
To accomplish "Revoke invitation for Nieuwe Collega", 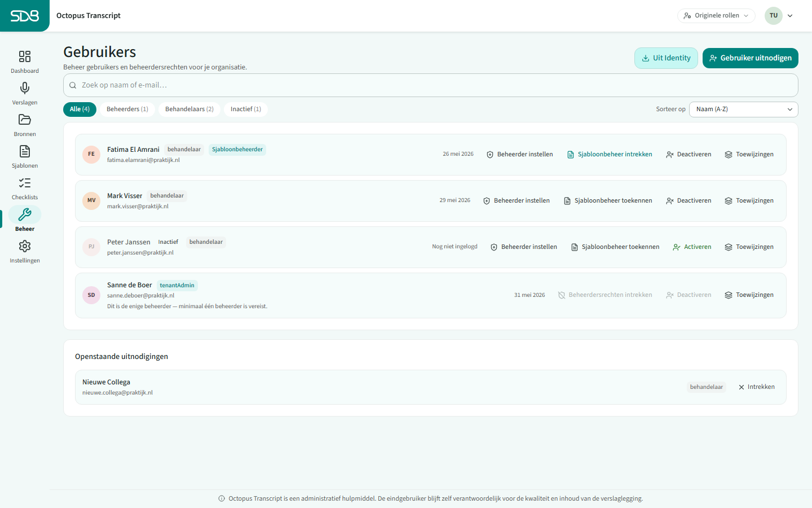I will tap(756, 387).
